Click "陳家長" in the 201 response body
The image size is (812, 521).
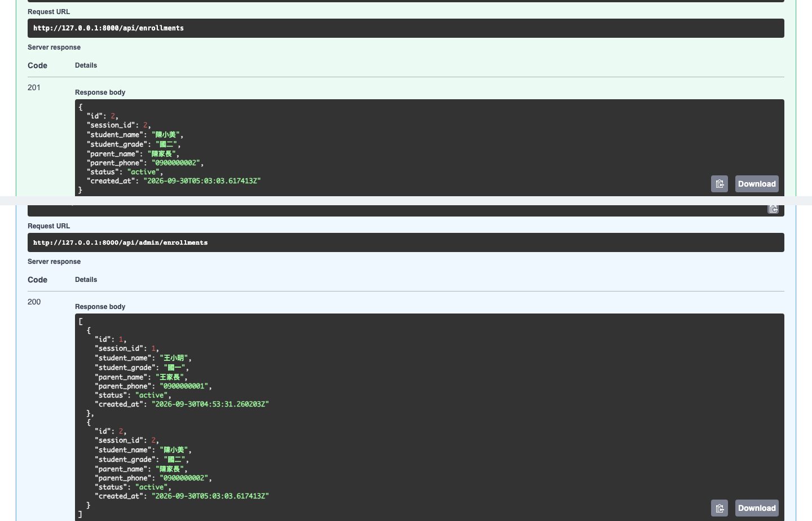click(162, 154)
